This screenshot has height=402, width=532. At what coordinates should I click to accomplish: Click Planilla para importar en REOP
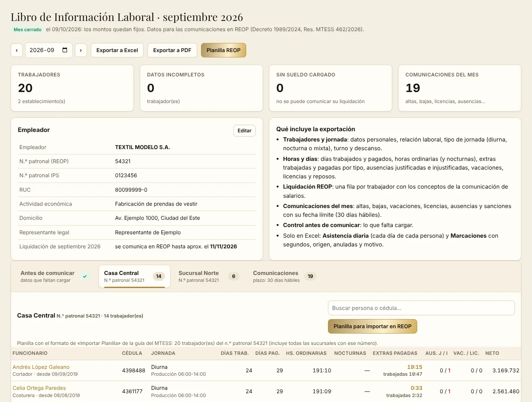pyautogui.click(x=372, y=326)
